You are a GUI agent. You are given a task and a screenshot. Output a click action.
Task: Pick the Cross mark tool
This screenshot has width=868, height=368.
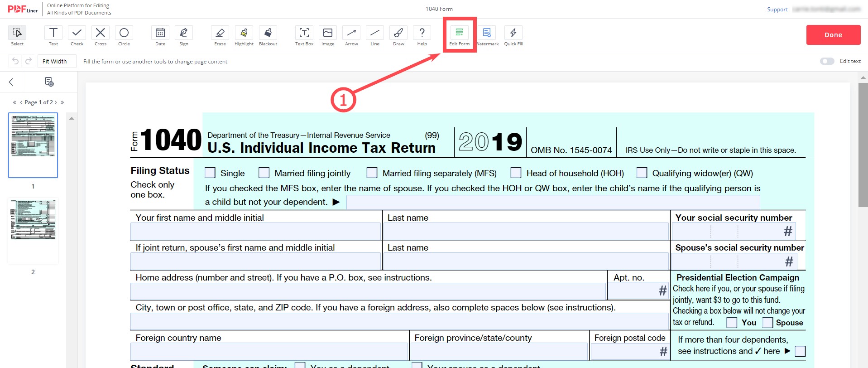(101, 36)
